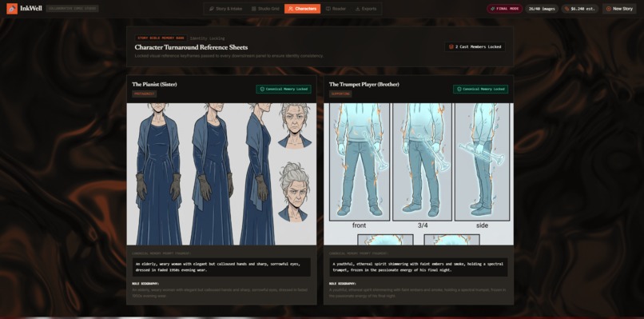Click the $6.240 est. cost pill
The image size is (644, 319).
pos(580,9)
